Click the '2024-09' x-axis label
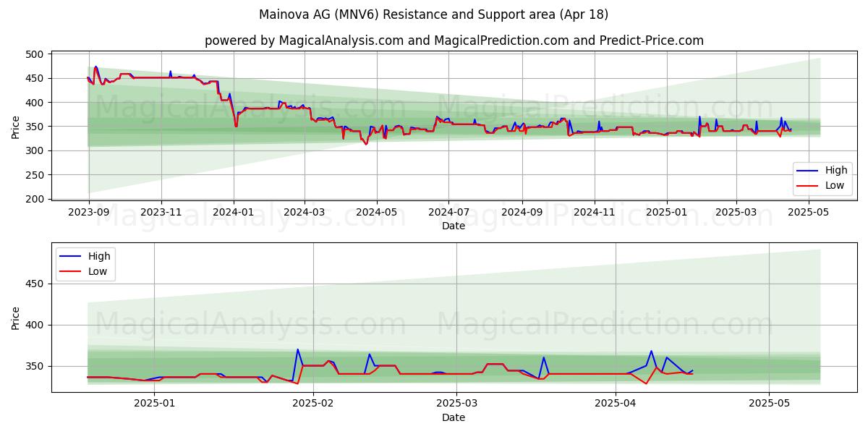 pyautogui.click(x=522, y=213)
